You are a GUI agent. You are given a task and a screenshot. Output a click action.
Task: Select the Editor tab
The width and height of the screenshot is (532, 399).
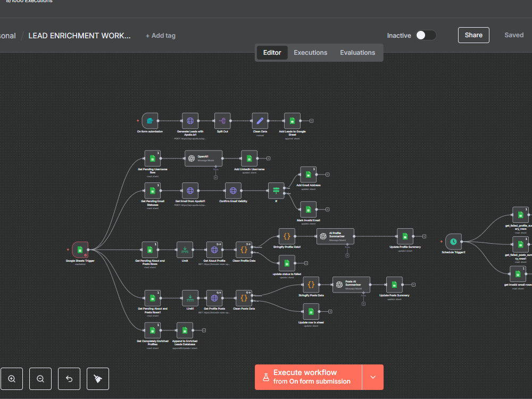(x=272, y=53)
